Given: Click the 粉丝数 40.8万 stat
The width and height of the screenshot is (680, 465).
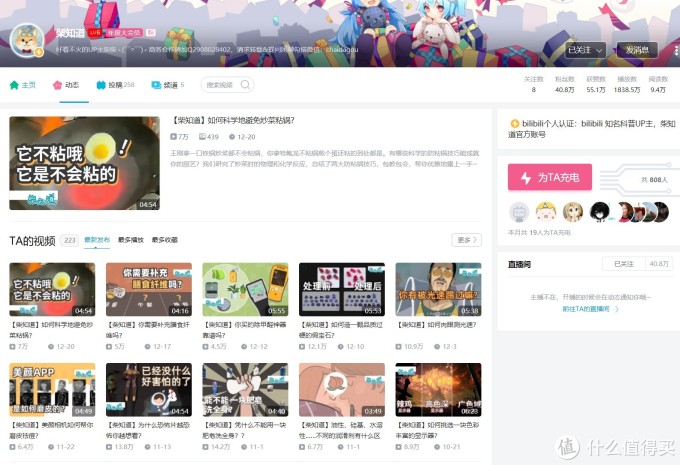Looking at the screenshot, I should point(565,85).
